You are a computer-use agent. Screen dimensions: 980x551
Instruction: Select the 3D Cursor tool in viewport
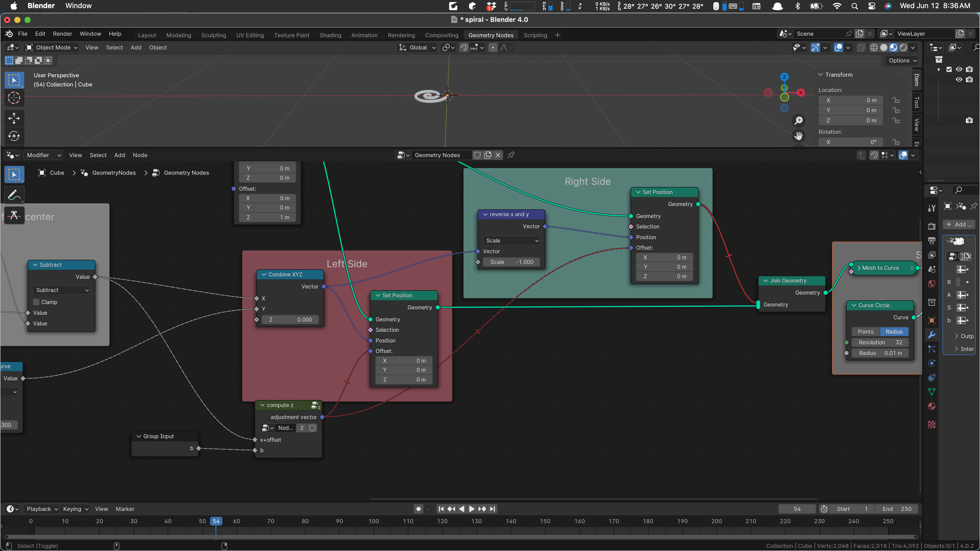coord(14,98)
